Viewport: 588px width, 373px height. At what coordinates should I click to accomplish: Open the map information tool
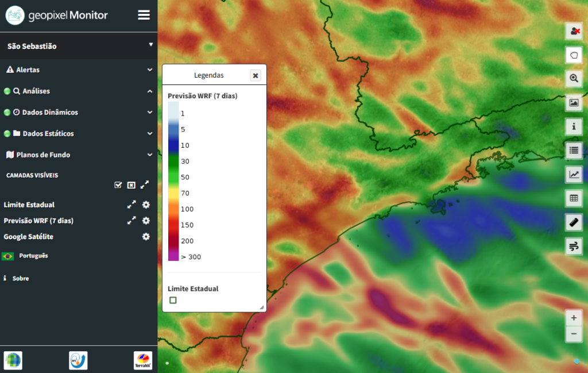tap(574, 126)
